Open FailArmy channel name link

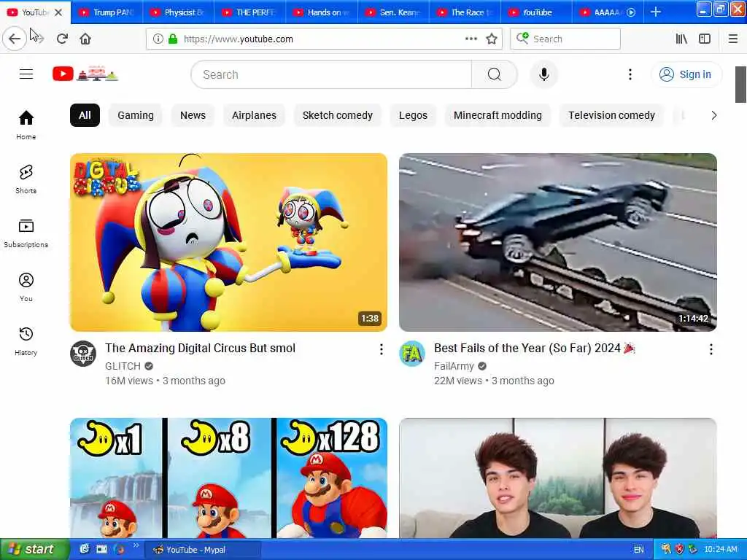pos(454,366)
